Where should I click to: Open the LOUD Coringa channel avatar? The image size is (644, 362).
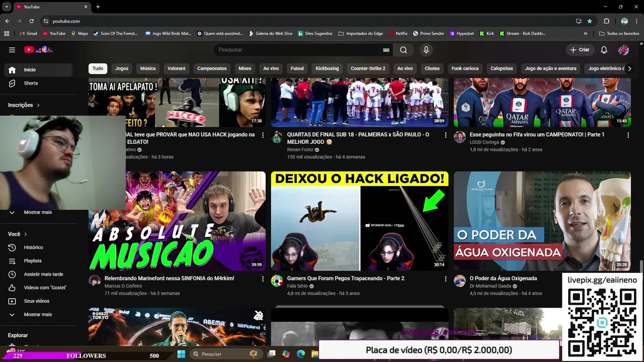[460, 137]
